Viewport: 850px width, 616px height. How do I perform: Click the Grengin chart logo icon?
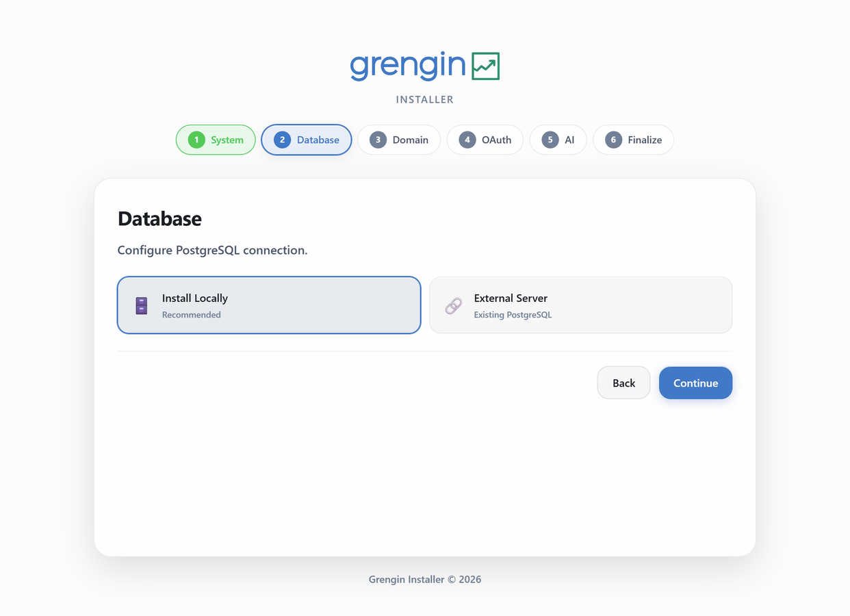[x=486, y=66]
